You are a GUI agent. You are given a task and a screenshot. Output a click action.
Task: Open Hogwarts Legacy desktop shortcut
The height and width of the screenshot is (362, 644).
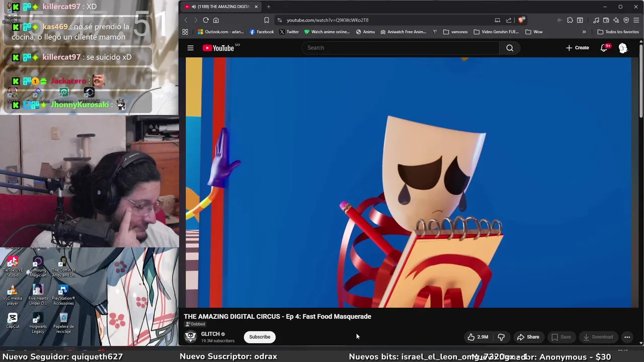point(38,323)
